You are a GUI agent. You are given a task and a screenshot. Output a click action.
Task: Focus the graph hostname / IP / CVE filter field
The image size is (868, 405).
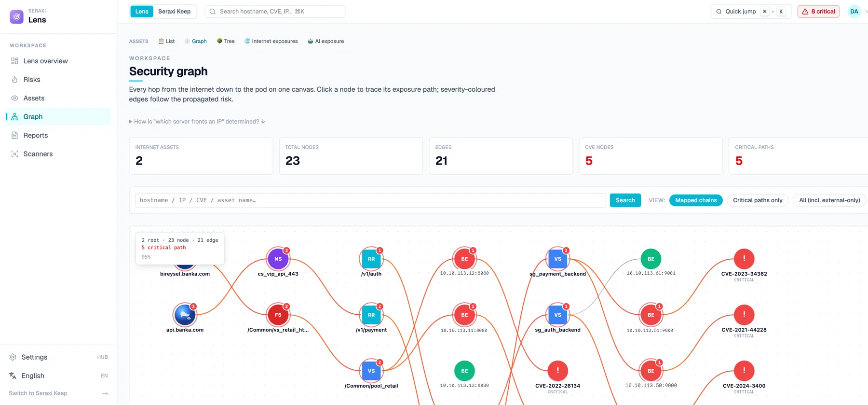[370, 200]
